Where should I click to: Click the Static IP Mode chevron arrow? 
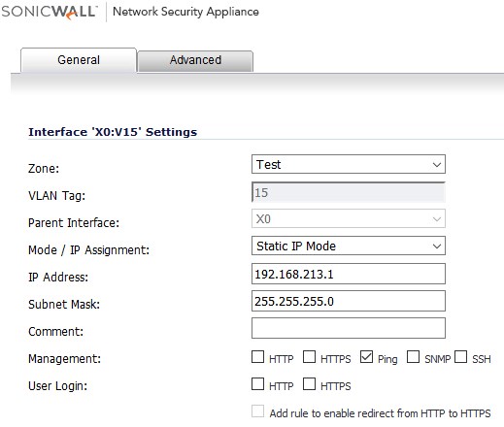(437, 246)
